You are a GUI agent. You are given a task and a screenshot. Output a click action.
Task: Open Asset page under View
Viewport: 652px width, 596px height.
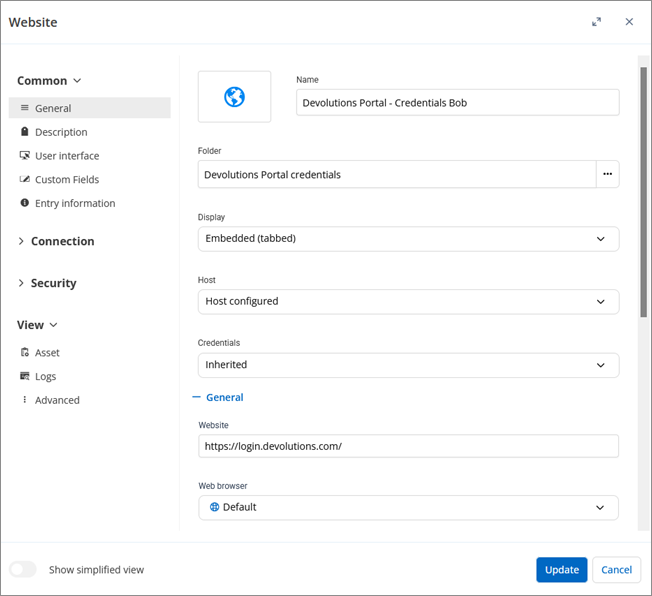(47, 352)
